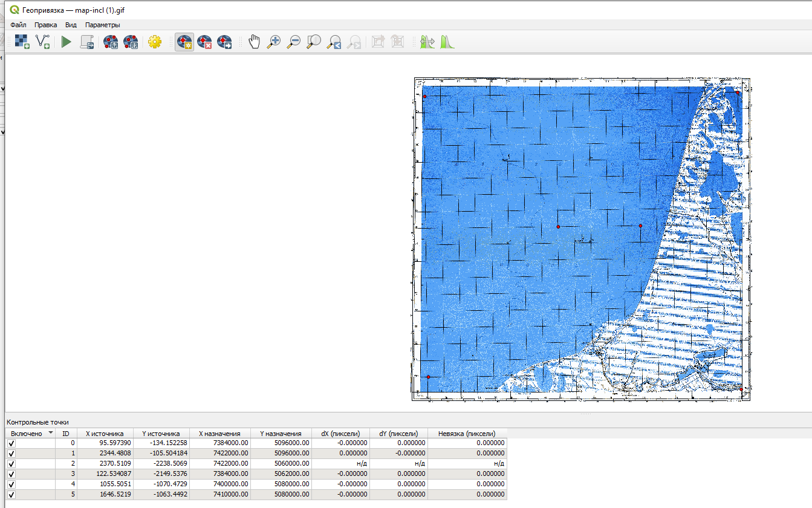The image size is (812, 508).
Task: Sort table by Невязка (пиксели) column header
Action: [467, 433]
